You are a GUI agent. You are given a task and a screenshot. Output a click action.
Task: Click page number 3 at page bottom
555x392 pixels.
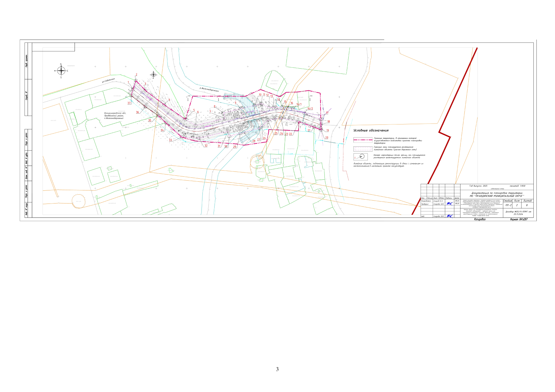click(x=277, y=369)
